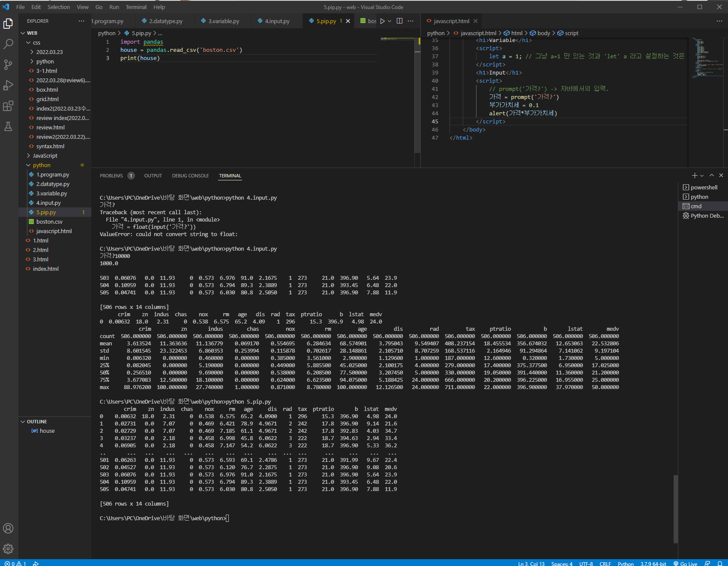Split the editor to the right
This screenshot has height=566, width=728.
399,21
